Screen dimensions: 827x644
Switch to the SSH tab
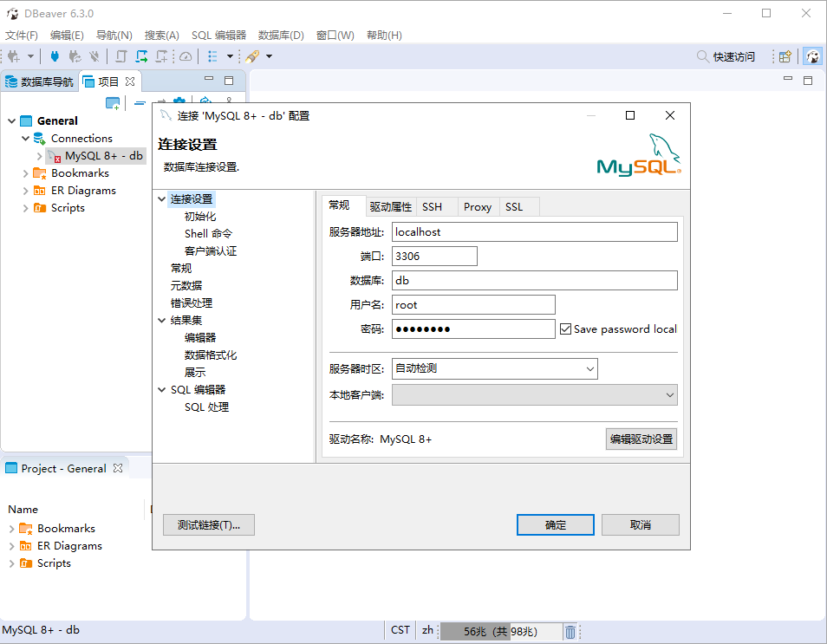(x=432, y=207)
